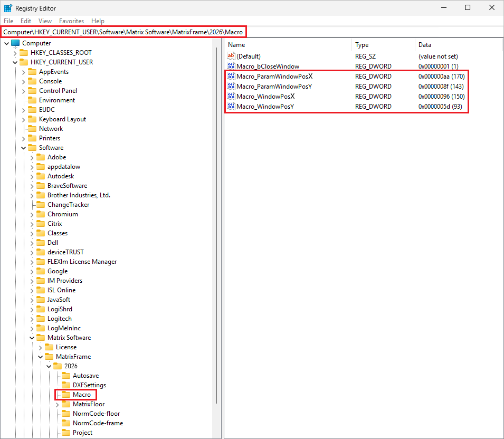Expand the HKEY_CLASSES_ROOT hive
Screen dimensions: 504x439
[x=15, y=53]
